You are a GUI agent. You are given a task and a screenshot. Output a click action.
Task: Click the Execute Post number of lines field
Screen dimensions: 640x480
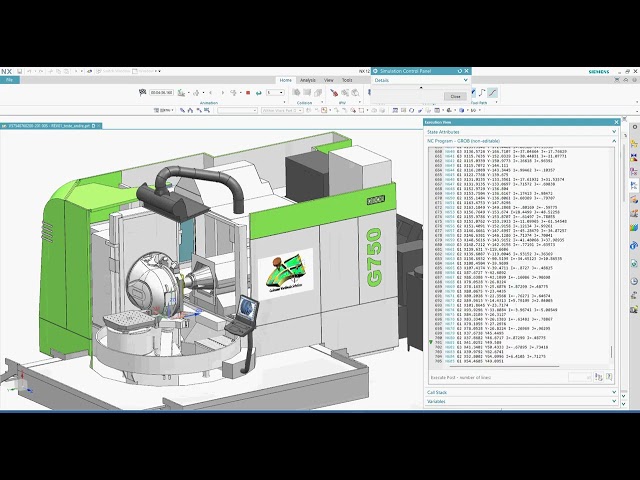[x=580, y=378]
